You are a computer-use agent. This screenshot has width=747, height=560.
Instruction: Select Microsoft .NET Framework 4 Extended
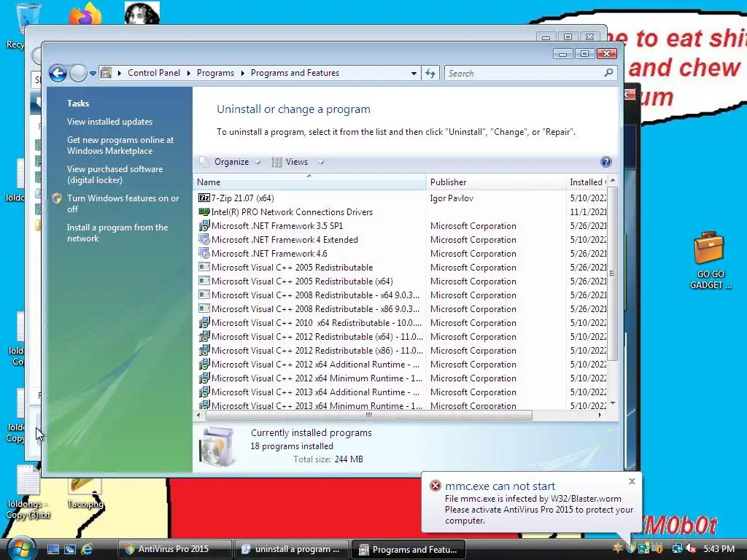pyautogui.click(x=285, y=239)
